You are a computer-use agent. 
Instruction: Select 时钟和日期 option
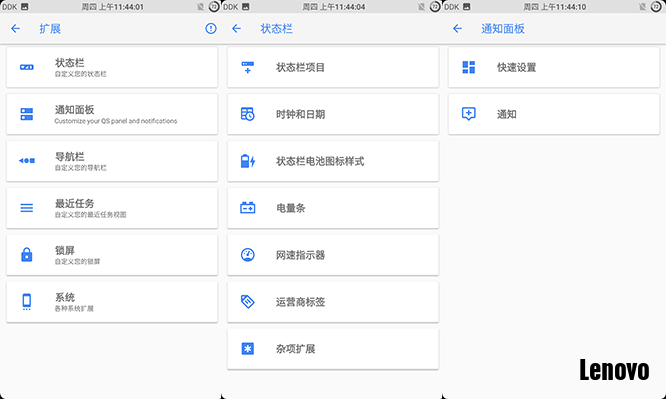tap(333, 114)
